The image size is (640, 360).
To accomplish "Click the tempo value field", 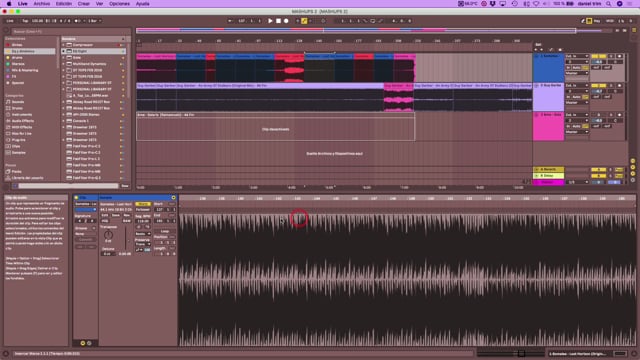I will click(38, 21).
